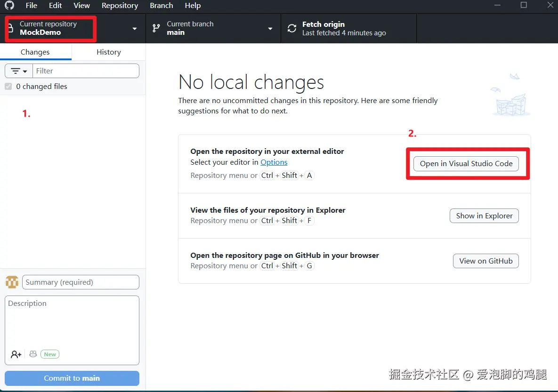Click the add co-authors person icon
This screenshot has width=558, height=392.
click(16, 354)
